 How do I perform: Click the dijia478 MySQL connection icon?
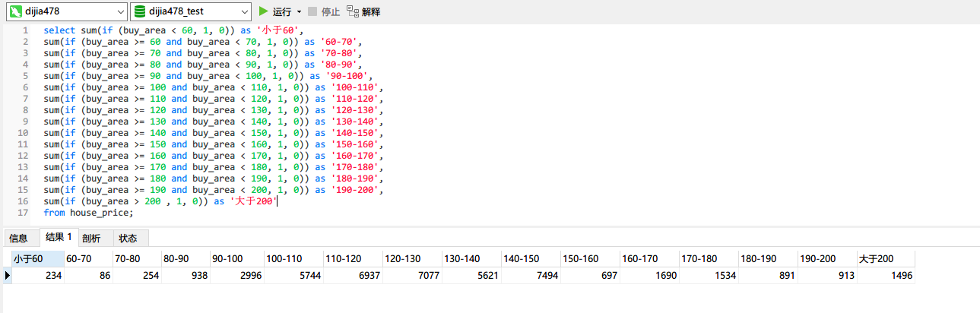tap(14, 11)
